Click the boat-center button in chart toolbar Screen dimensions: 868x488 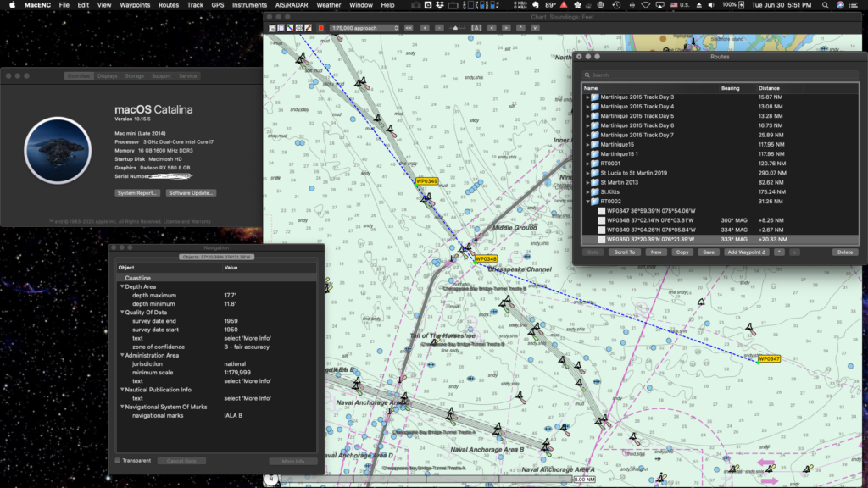[x=476, y=28]
